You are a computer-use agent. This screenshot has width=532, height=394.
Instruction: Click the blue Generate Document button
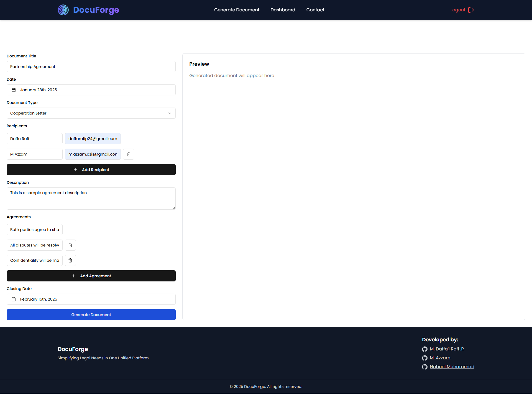point(91,315)
